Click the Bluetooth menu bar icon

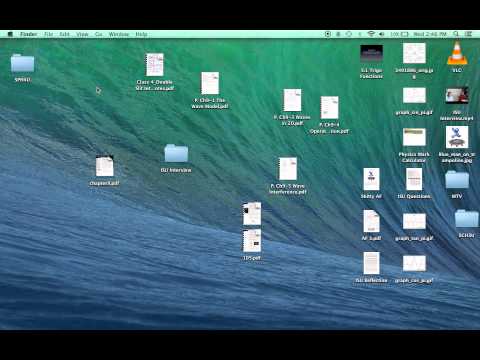click(x=360, y=34)
